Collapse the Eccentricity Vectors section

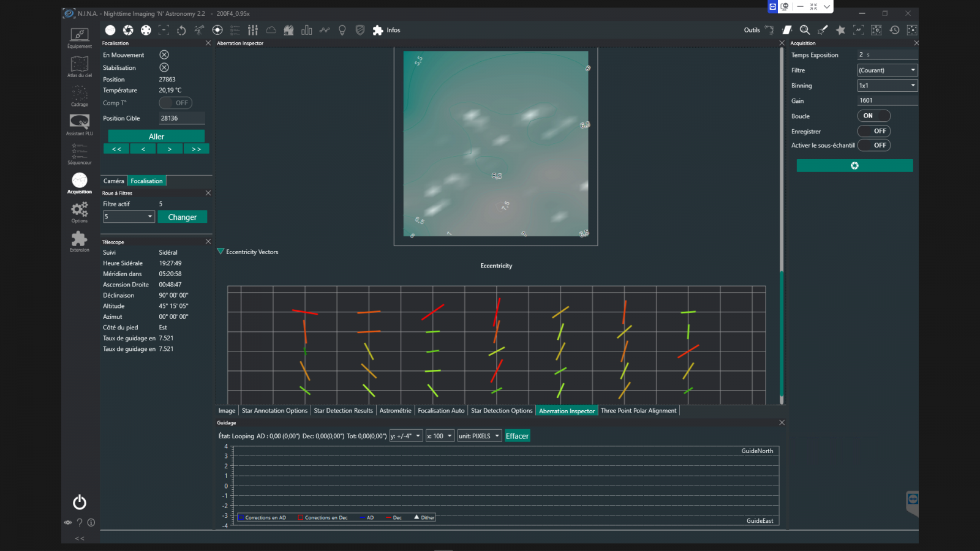point(221,252)
